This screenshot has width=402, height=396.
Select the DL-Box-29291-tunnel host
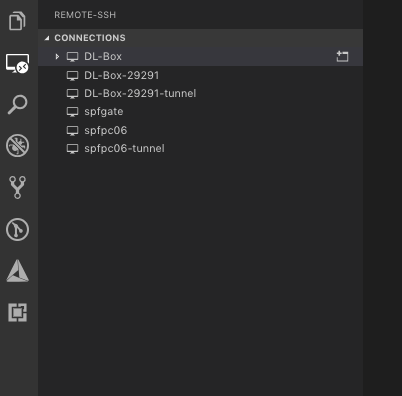pos(200,93)
